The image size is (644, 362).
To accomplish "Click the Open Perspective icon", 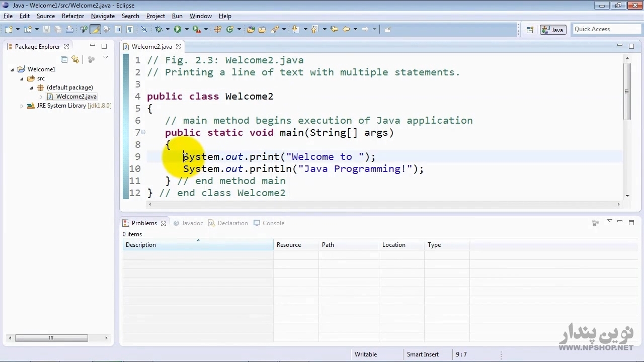I will (530, 30).
